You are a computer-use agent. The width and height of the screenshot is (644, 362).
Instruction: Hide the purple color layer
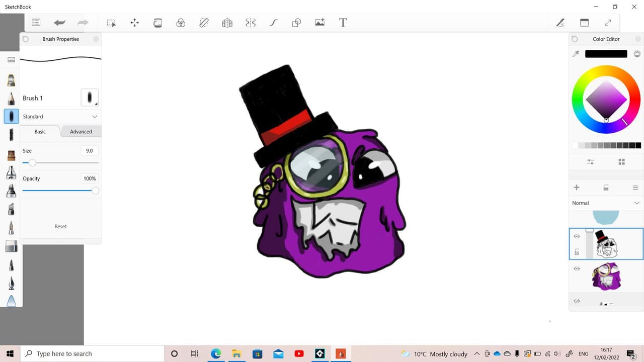pyautogui.click(x=577, y=268)
